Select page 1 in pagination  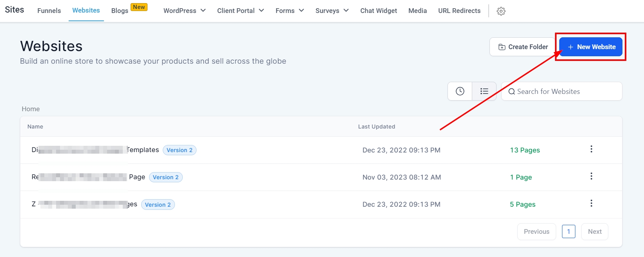568,231
